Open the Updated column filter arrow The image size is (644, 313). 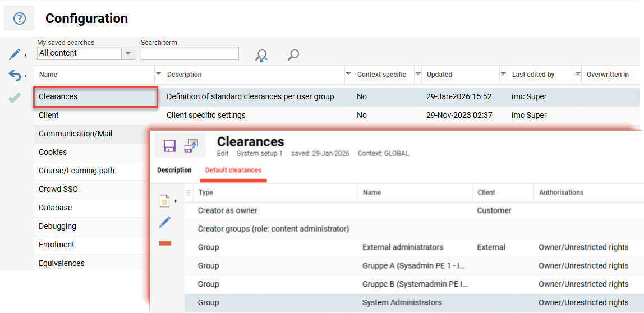click(503, 75)
